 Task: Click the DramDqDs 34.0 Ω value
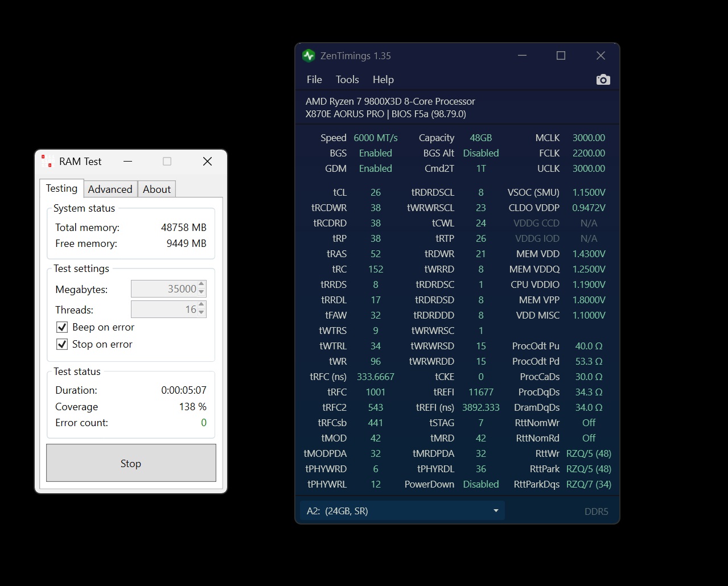(x=589, y=407)
